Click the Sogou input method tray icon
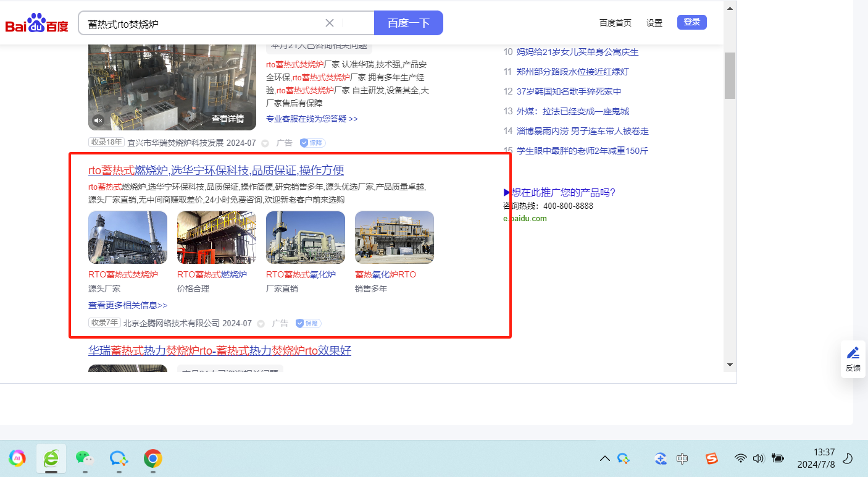Image resolution: width=868 pixels, height=477 pixels. tap(712, 458)
